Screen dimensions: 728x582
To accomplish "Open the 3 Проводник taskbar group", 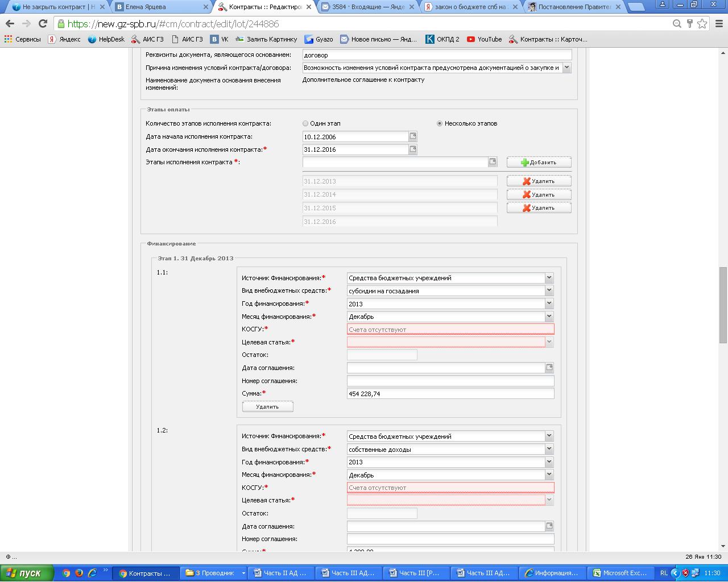I will tap(215, 573).
